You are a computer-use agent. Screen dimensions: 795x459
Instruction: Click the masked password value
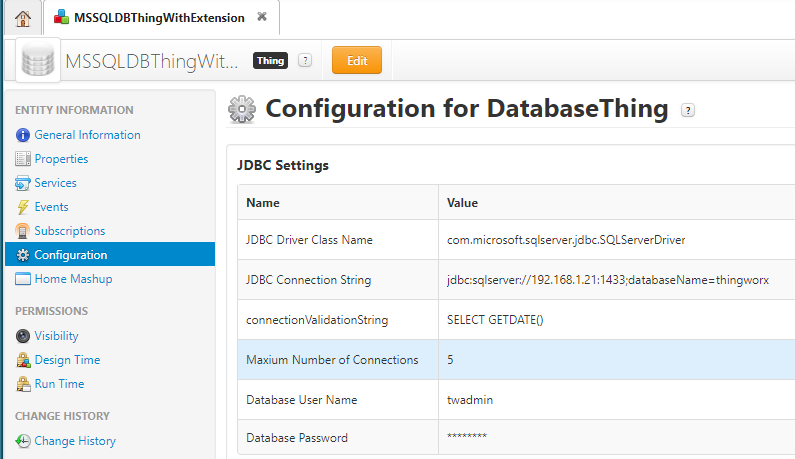point(466,436)
